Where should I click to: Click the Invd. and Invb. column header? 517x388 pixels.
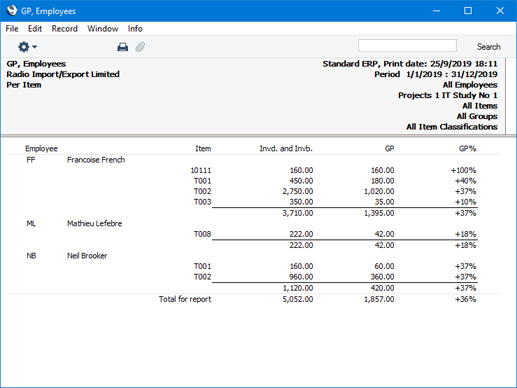click(x=286, y=149)
